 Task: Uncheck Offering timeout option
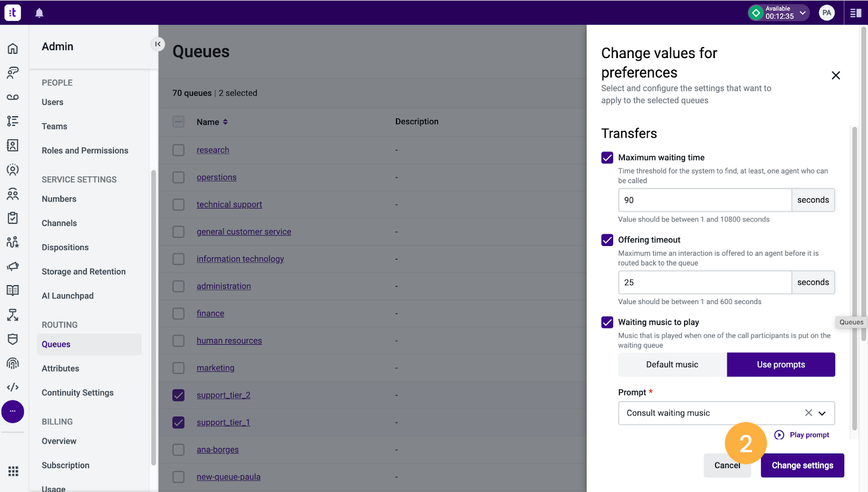[607, 240]
